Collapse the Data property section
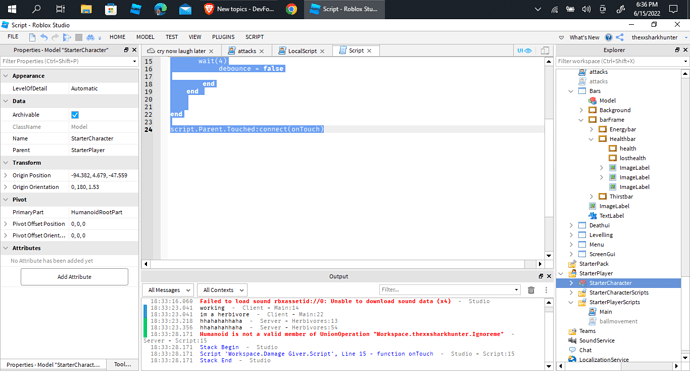The image size is (690, 387). [x=6, y=101]
